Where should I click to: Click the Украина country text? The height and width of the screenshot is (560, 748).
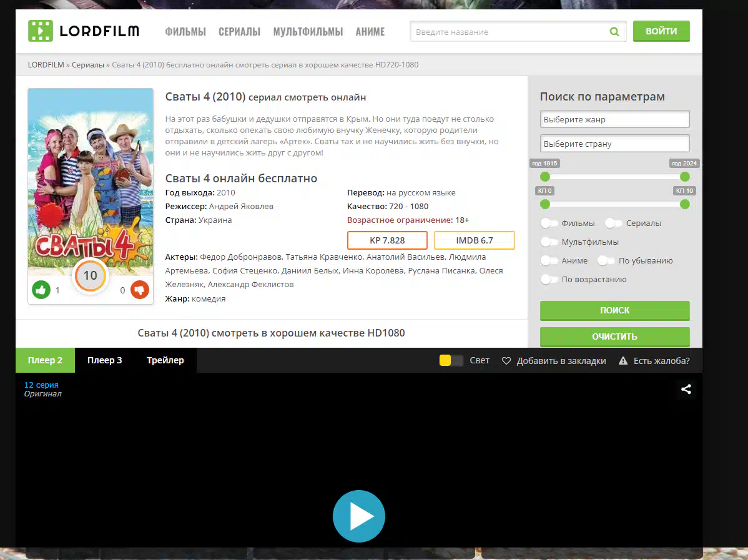pyautogui.click(x=215, y=220)
